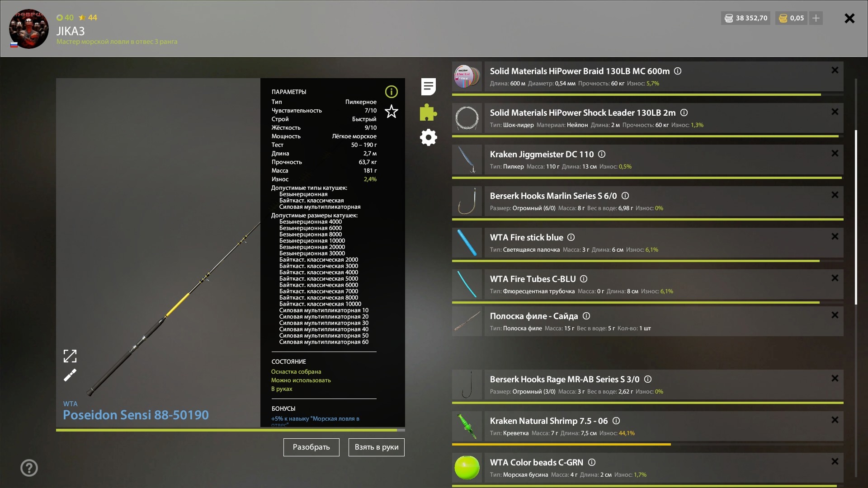Remove Kraken Natural Shrimp 7.5 - 06

(835, 420)
